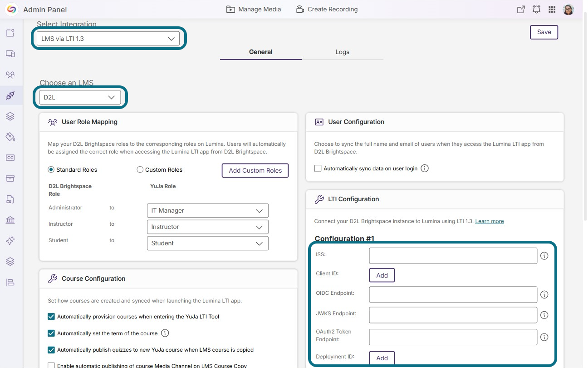Click the layers icon below the plug icon
Image resolution: width=588 pixels, height=368 pixels.
10,116
